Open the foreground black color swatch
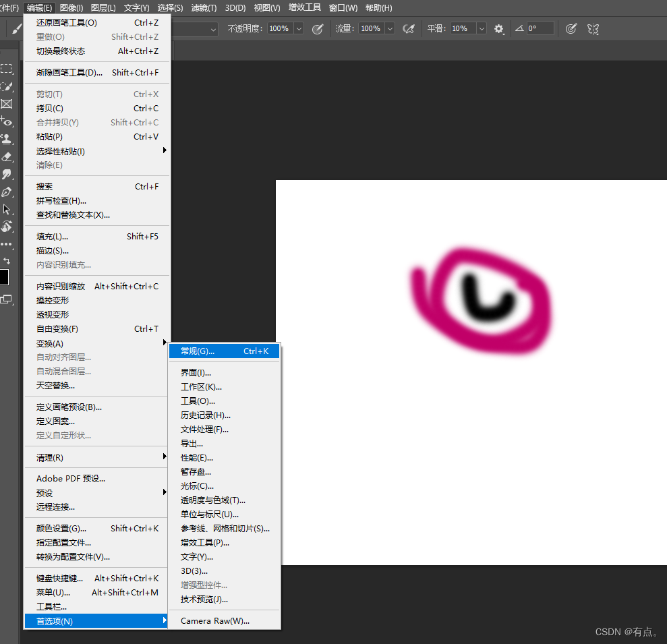 click(4, 277)
